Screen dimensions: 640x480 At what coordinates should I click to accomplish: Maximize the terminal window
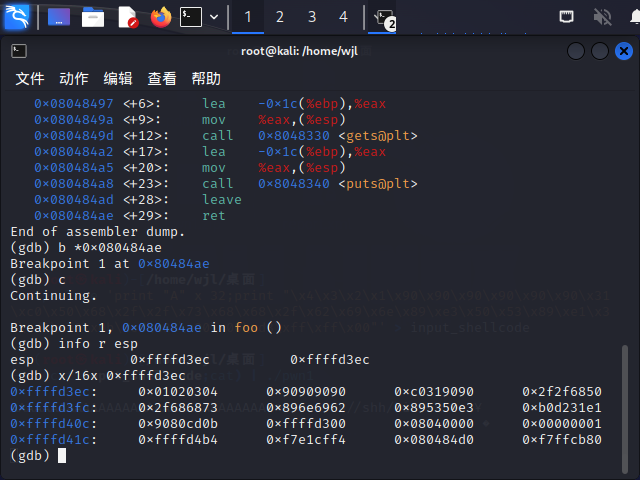600,51
